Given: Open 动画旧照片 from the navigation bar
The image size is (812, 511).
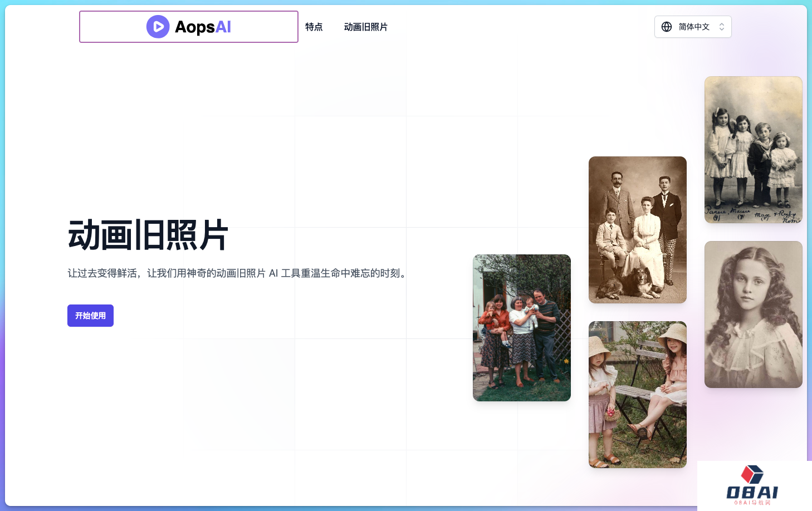Looking at the screenshot, I should [365, 27].
